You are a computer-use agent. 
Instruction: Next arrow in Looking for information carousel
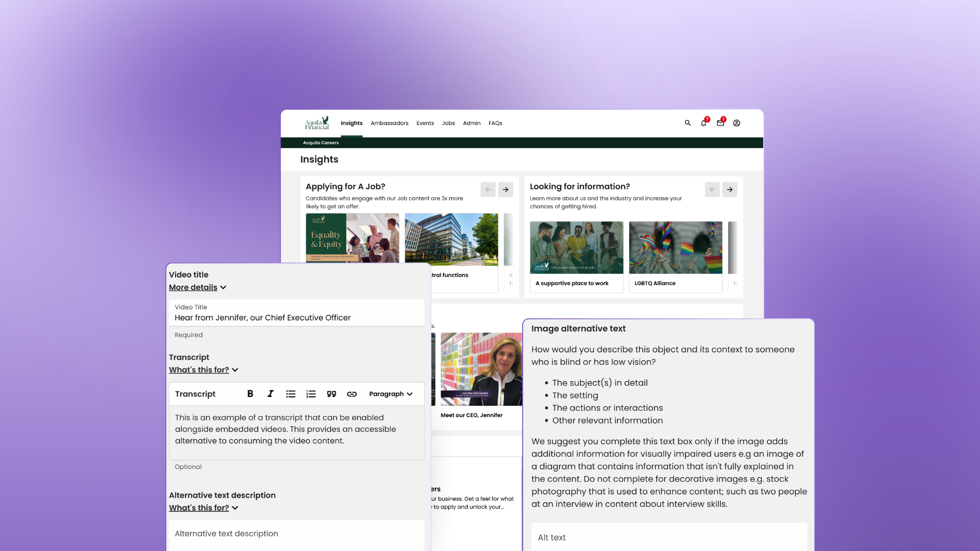(x=729, y=189)
